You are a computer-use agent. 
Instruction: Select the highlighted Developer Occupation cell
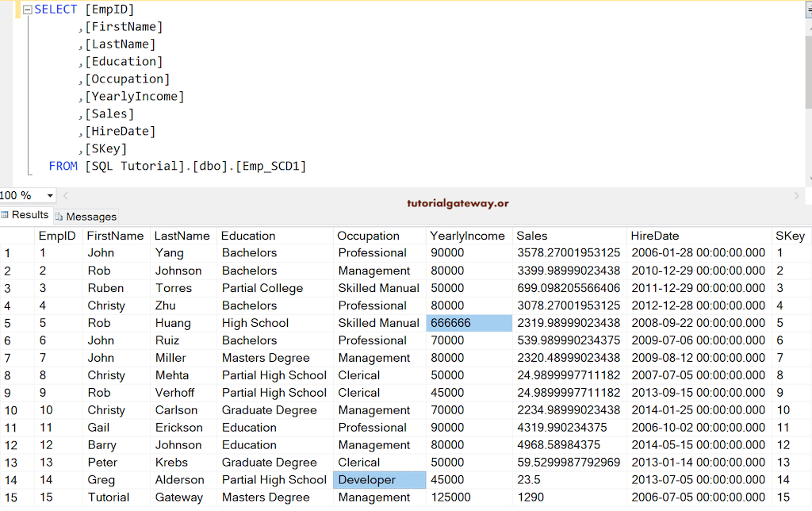point(379,480)
